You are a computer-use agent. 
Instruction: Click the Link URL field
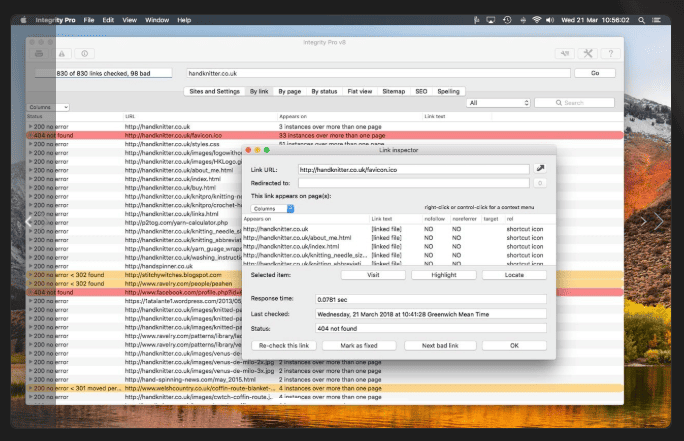coord(414,170)
